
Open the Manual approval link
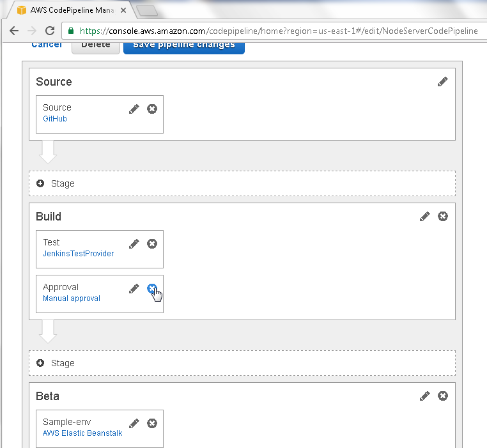pos(71,298)
